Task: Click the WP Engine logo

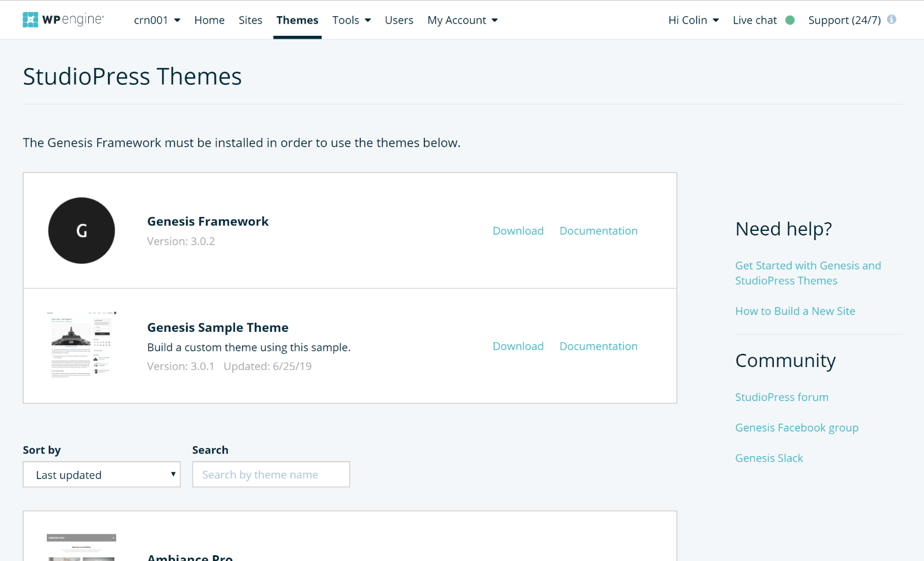Action: [64, 19]
